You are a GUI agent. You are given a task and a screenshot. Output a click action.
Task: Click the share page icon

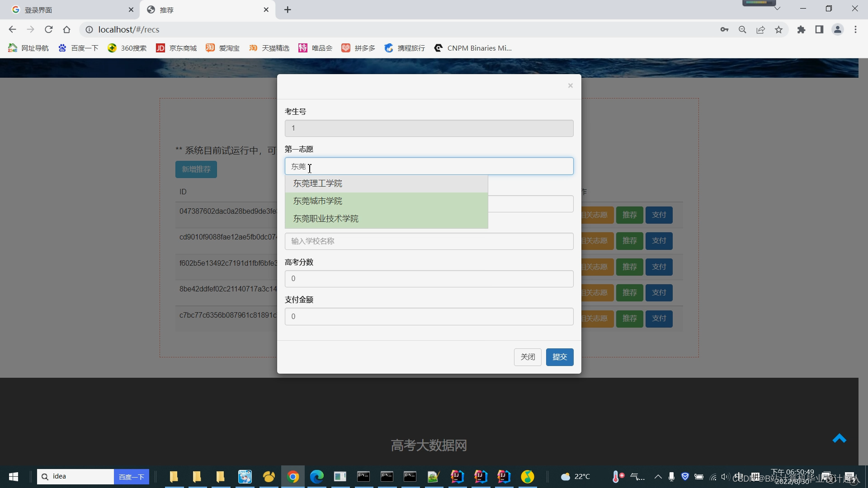[x=760, y=29]
